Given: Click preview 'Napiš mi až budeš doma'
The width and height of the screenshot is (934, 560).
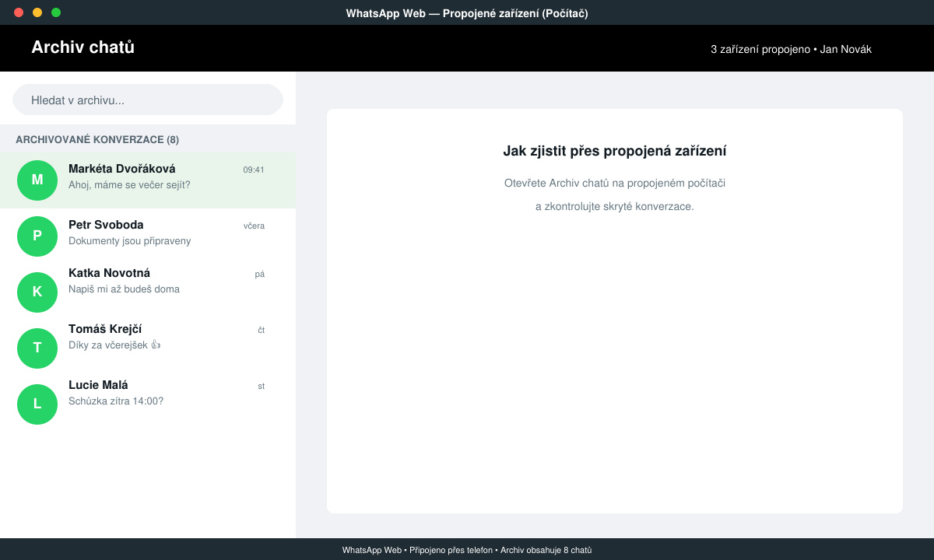Looking at the screenshot, I should click(x=124, y=289).
